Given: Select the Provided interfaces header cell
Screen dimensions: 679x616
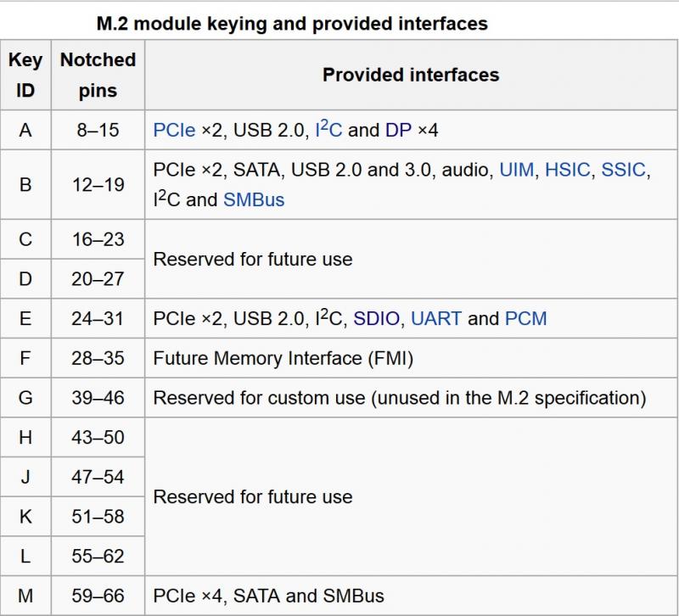Looking at the screenshot, I should (x=411, y=75).
